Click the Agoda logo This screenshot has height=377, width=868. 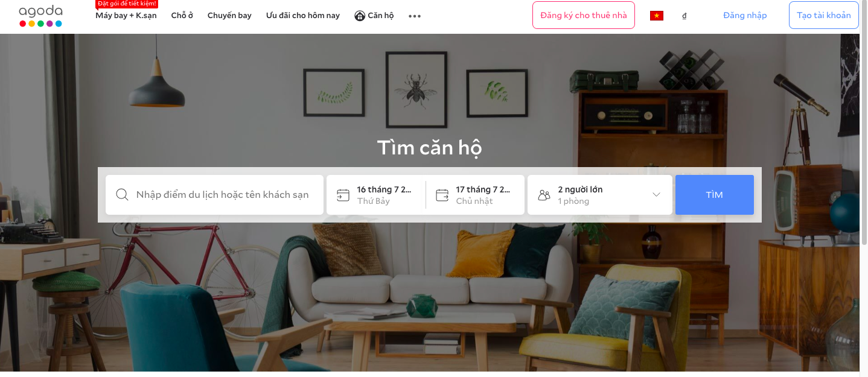coord(40,16)
